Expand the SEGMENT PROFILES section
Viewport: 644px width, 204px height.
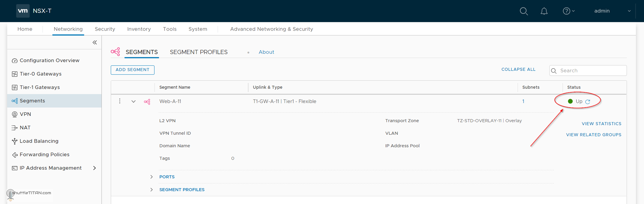click(x=151, y=190)
